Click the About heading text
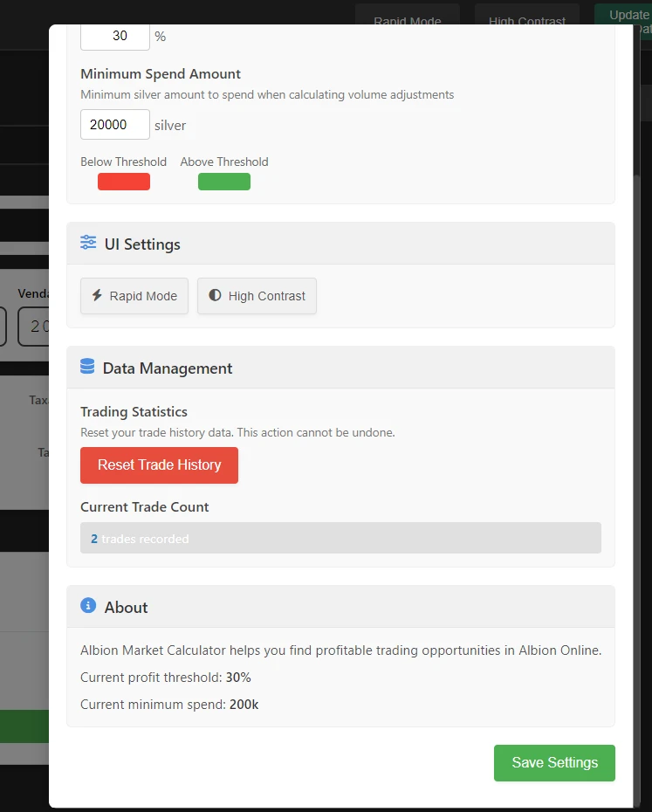 click(x=127, y=608)
